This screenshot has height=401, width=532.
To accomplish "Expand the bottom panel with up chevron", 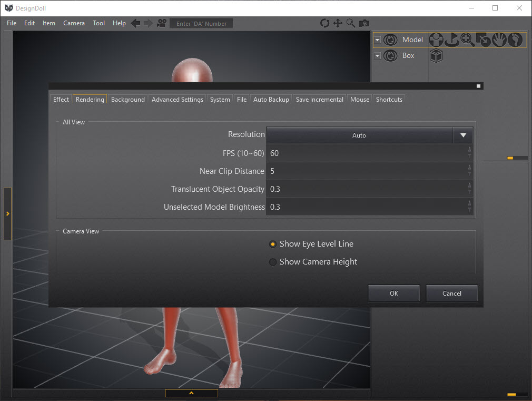I will pyautogui.click(x=191, y=393).
